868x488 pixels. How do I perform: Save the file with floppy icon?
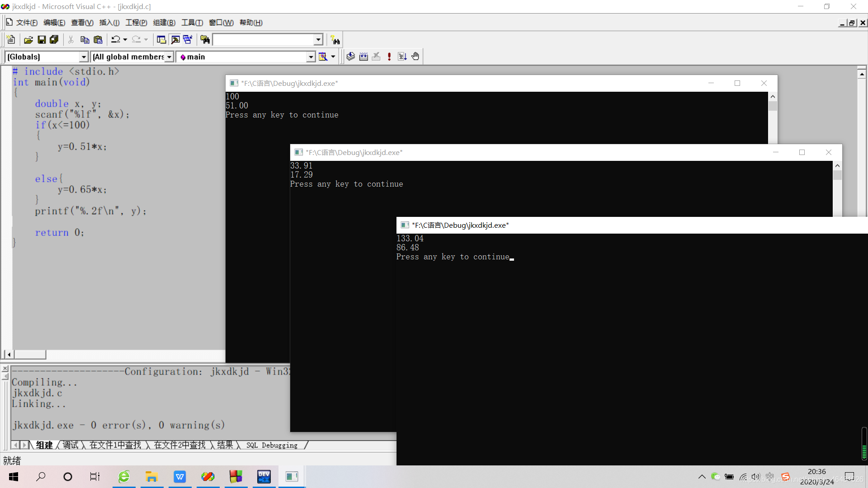(41, 40)
